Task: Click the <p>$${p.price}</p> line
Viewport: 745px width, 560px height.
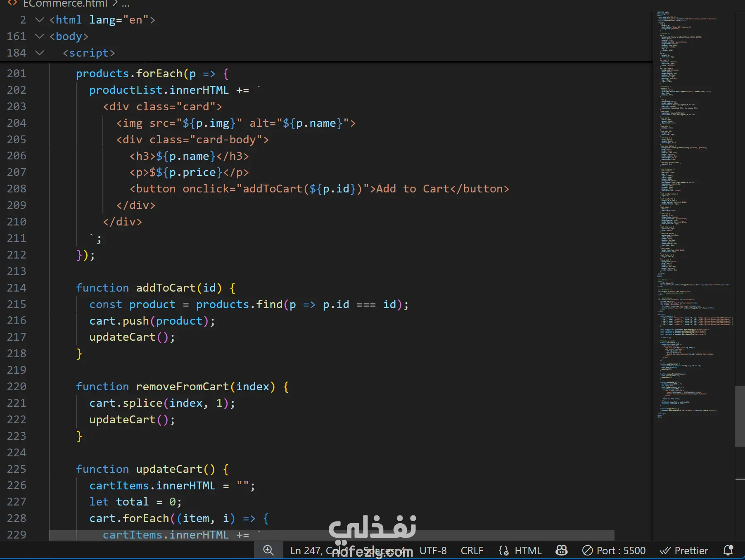Action: coord(189,172)
